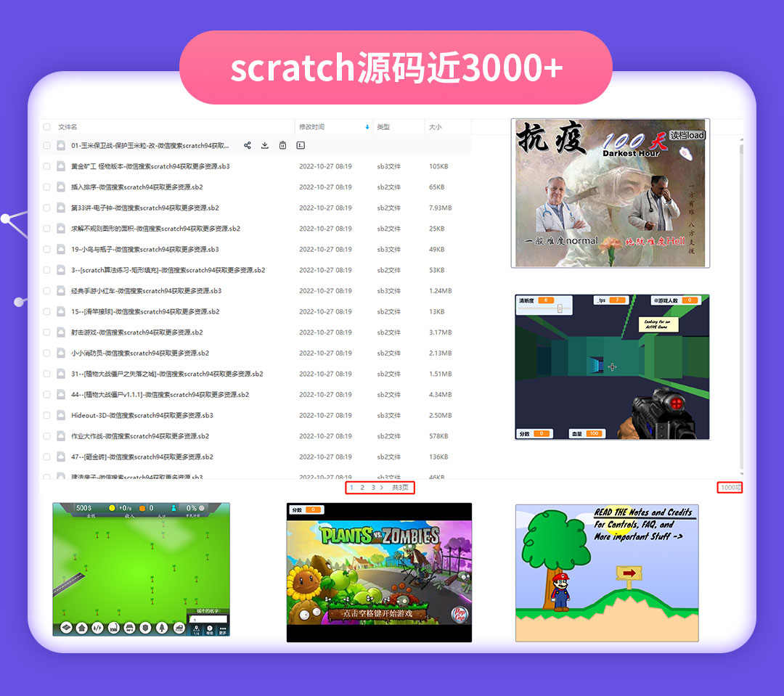Click the delete trash icon on the 01-玉米保卫战 row
This screenshot has height=696, width=784.
click(x=282, y=145)
